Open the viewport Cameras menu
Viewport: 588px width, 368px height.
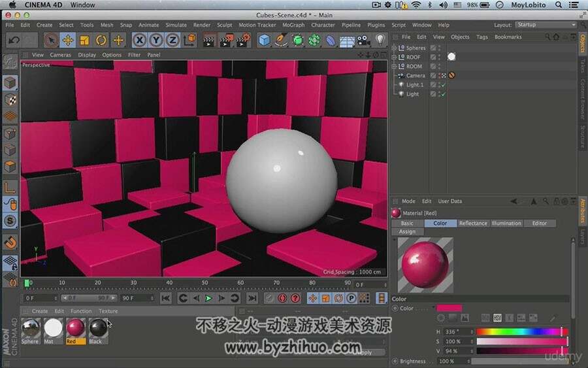coord(60,55)
